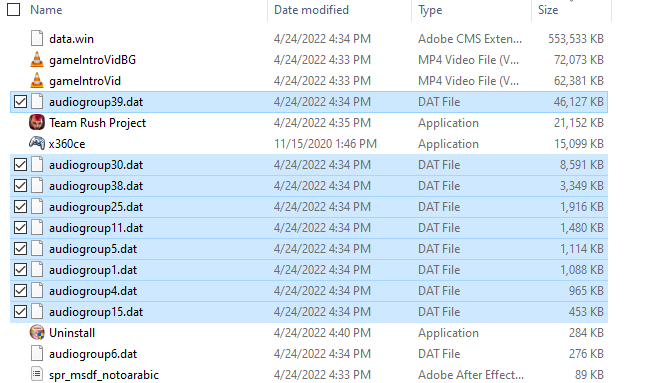Uncheck the audiogroup39.dat checkbox

click(20, 102)
